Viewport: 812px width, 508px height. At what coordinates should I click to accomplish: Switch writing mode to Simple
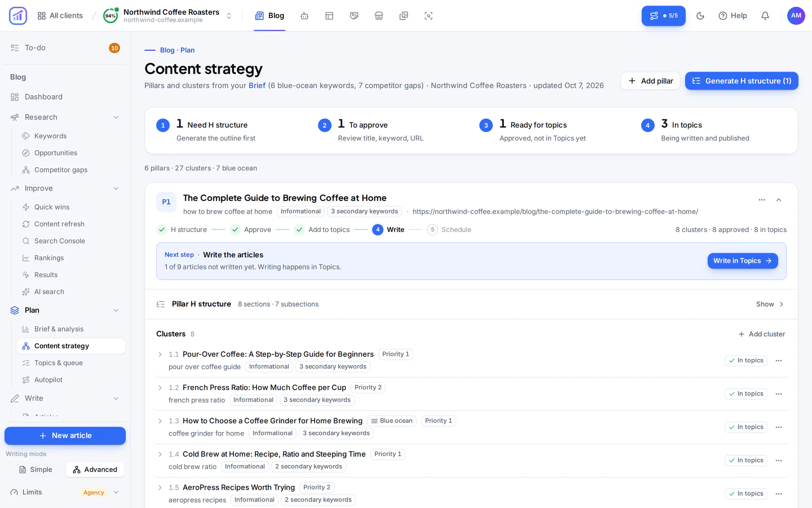click(x=36, y=469)
